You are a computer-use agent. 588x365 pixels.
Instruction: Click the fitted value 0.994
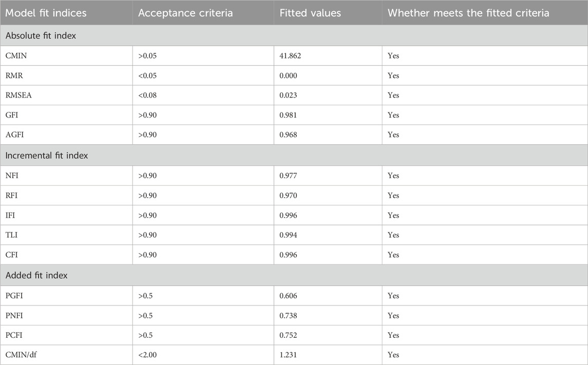(289, 235)
